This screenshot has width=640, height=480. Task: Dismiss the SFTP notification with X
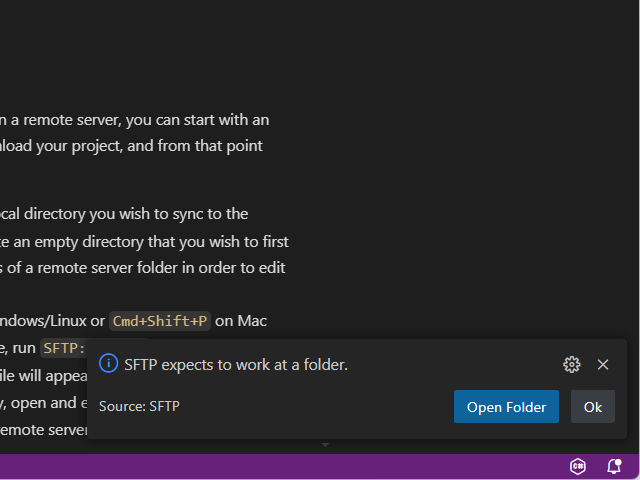pos(603,365)
